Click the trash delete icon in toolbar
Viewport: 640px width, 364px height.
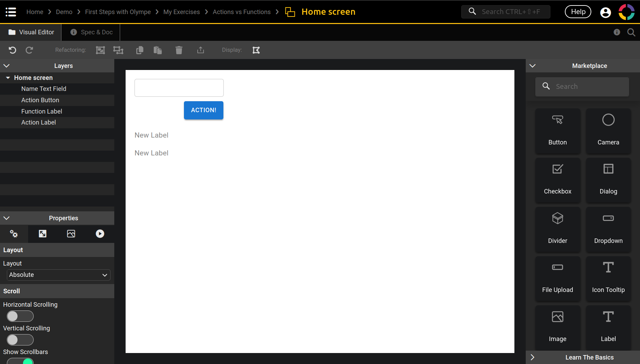tap(179, 50)
